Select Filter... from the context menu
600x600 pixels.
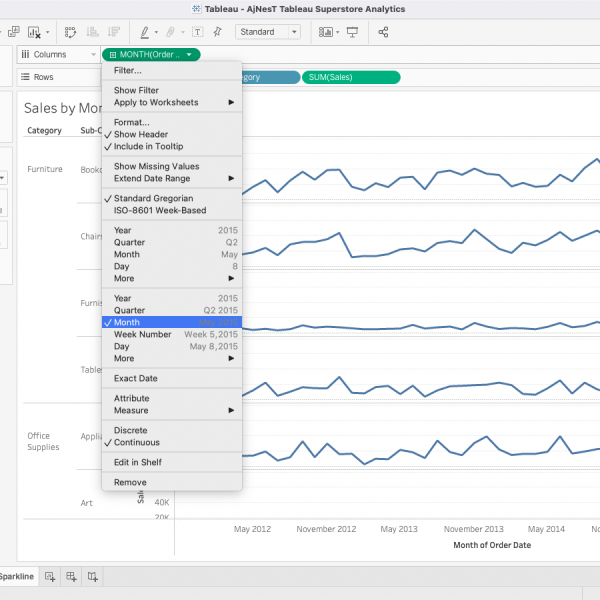(x=128, y=70)
